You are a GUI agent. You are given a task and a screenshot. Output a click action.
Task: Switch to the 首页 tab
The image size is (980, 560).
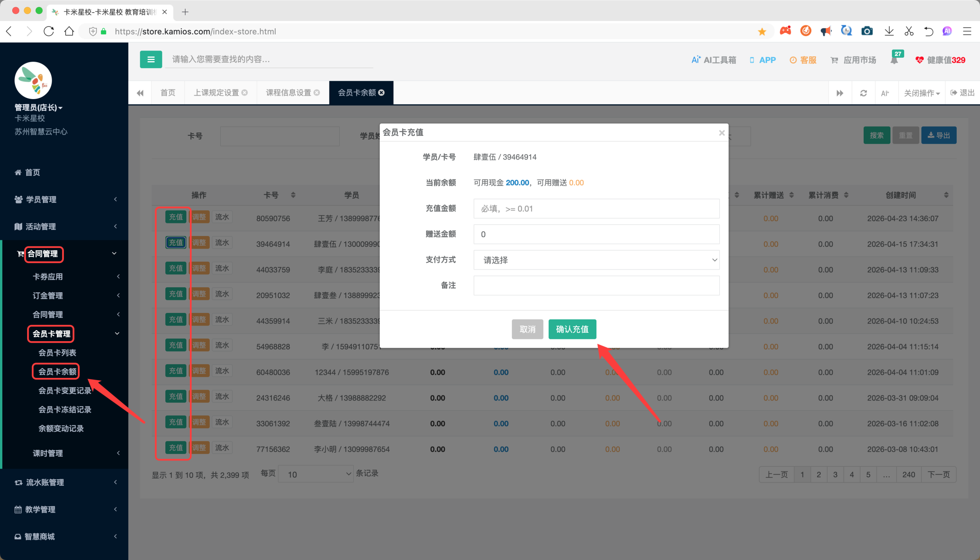(x=168, y=93)
